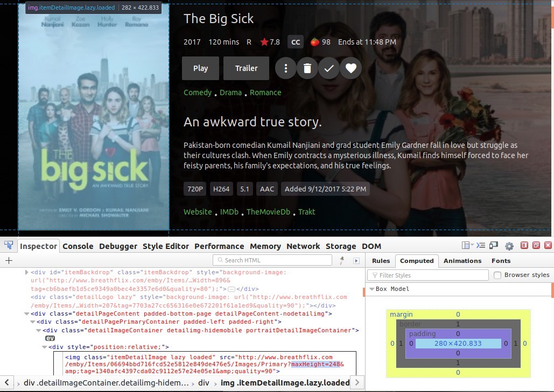Open the Debugger tab
The image size is (554, 392).
tap(118, 246)
